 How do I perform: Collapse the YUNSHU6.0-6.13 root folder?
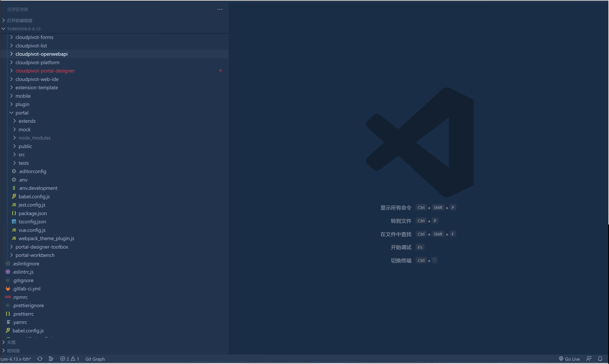(3, 29)
